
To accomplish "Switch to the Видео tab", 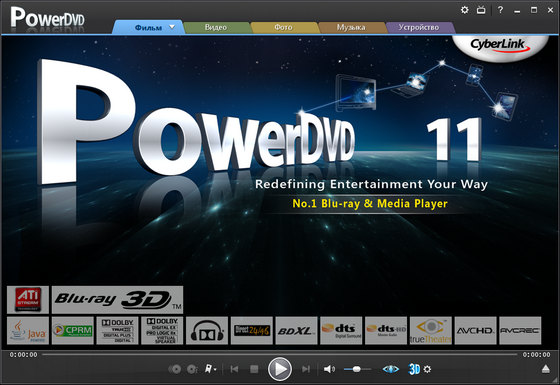I will click(216, 28).
